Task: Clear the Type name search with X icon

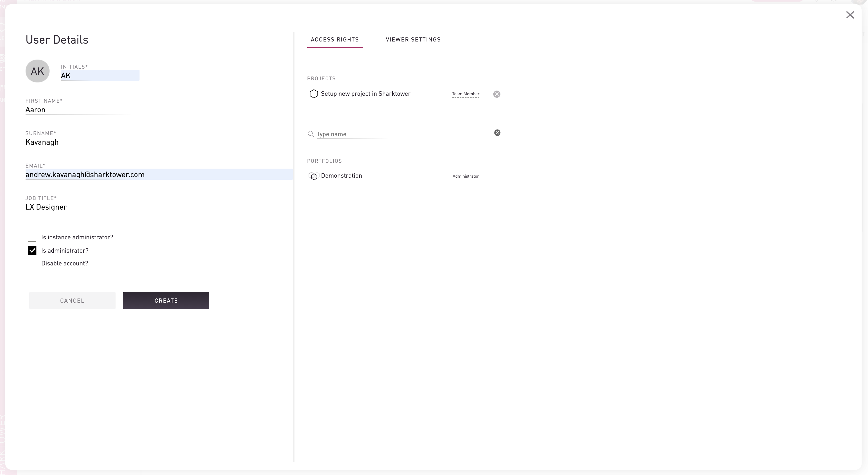Action: point(497,133)
